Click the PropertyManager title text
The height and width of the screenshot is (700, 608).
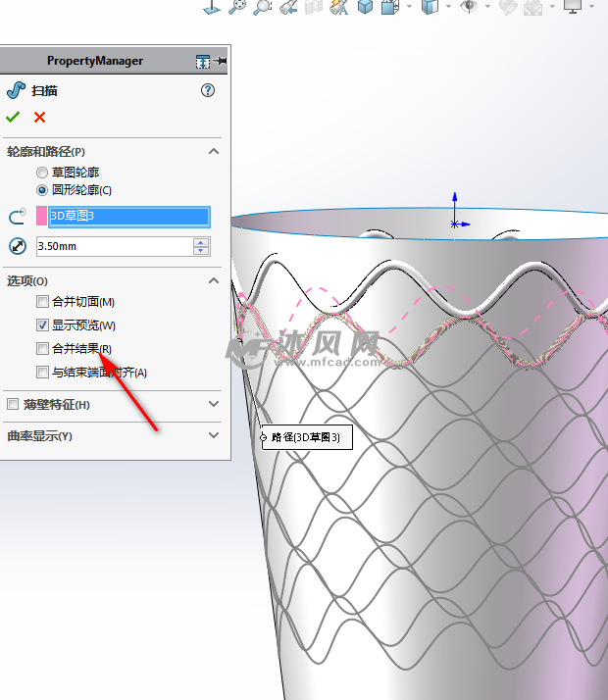pos(95,61)
